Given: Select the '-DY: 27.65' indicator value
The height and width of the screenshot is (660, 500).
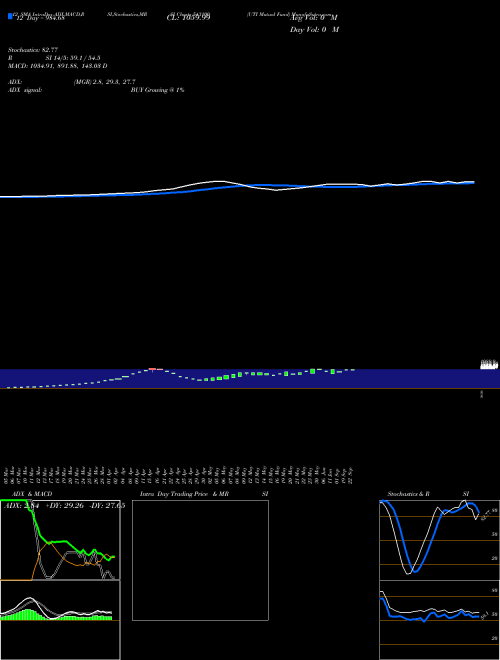Looking at the screenshot, I should [x=107, y=506].
